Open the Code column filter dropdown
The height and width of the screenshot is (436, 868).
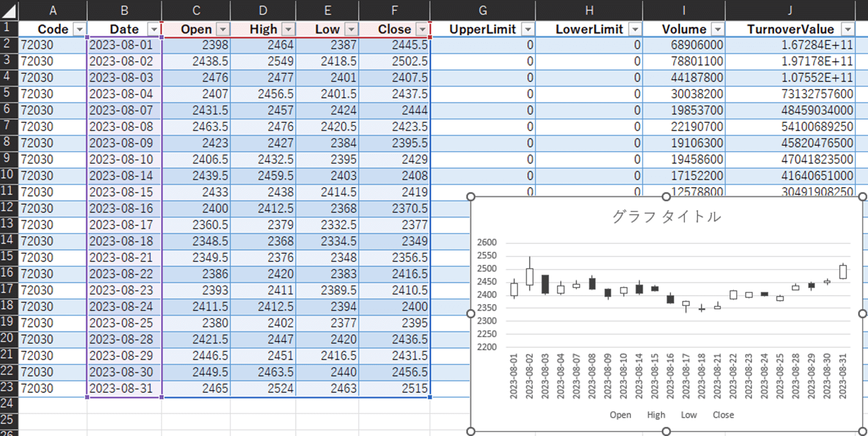pyautogui.click(x=79, y=29)
